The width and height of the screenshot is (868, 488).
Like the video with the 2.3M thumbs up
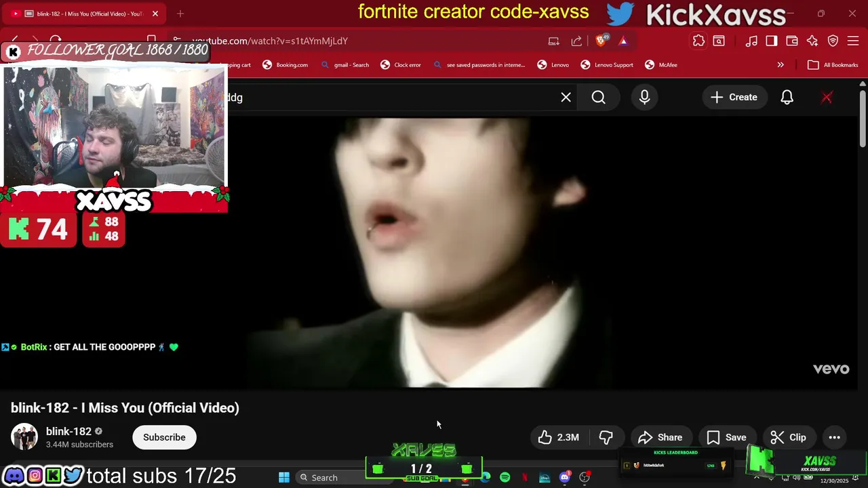pos(559,438)
